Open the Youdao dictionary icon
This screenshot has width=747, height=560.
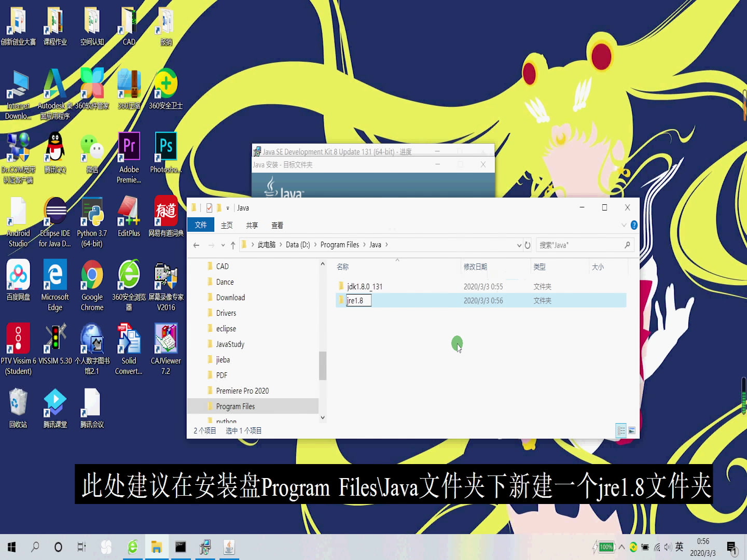click(166, 217)
